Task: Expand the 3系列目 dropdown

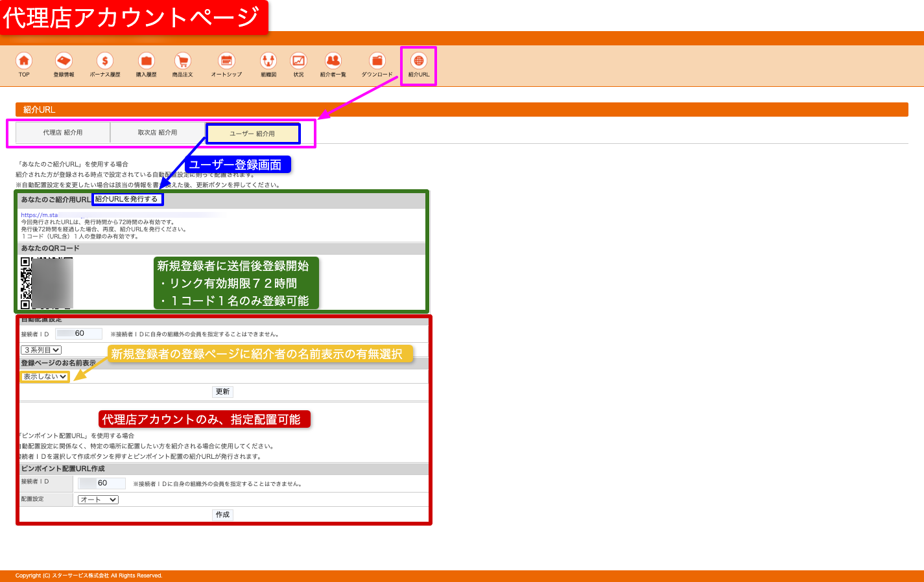Action: tap(41, 350)
